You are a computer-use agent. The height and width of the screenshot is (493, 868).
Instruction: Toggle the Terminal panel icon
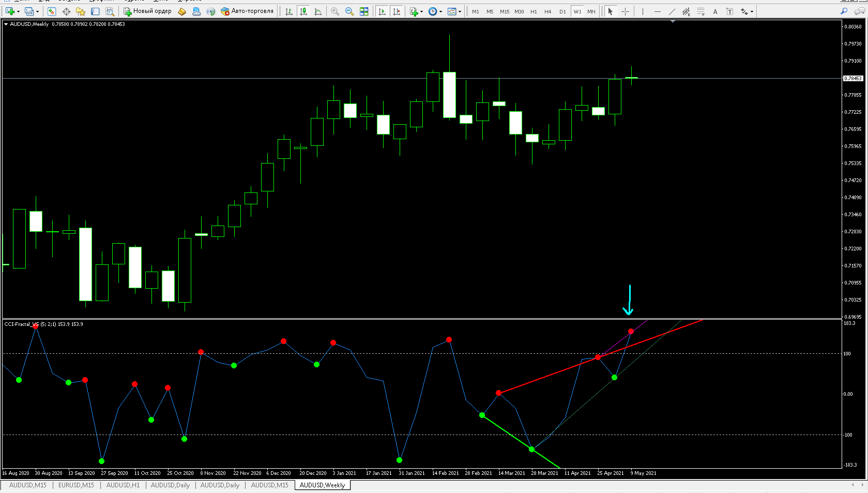coord(95,11)
